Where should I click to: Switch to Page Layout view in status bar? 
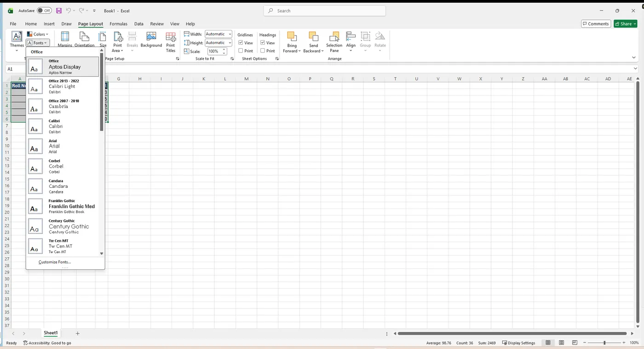click(562, 343)
